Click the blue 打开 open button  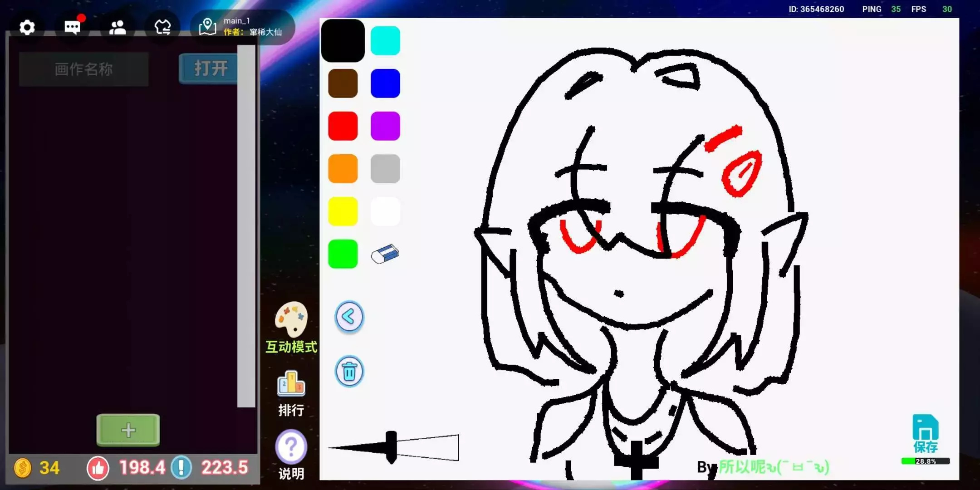tap(209, 69)
